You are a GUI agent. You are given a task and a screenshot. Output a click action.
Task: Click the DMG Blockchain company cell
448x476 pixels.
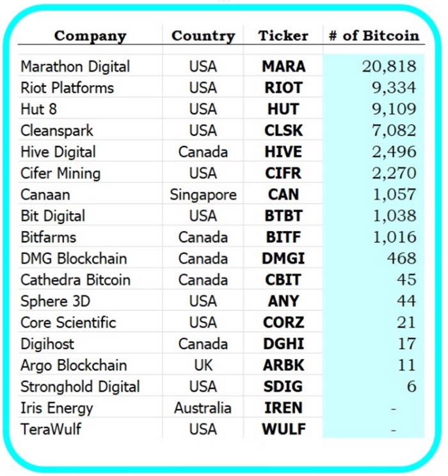[74, 258]
